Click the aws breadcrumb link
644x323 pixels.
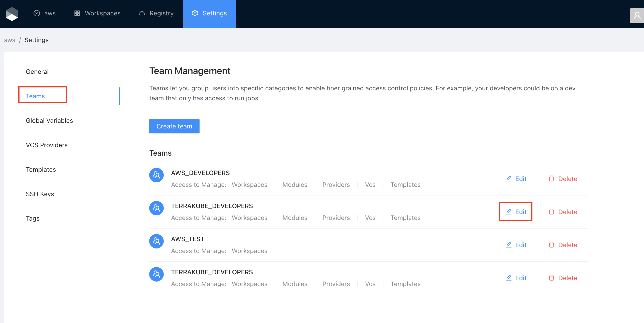10,40
